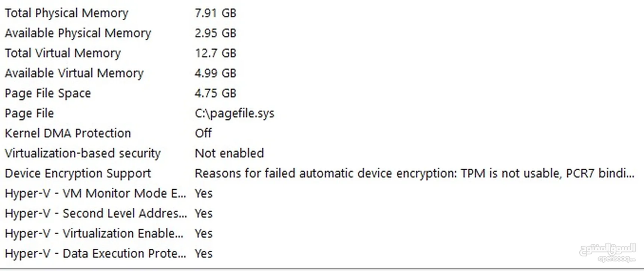Select Hyper-V Data Execution Protection row
The width and height of the screenshot is (644, 271).
[322, 253]
